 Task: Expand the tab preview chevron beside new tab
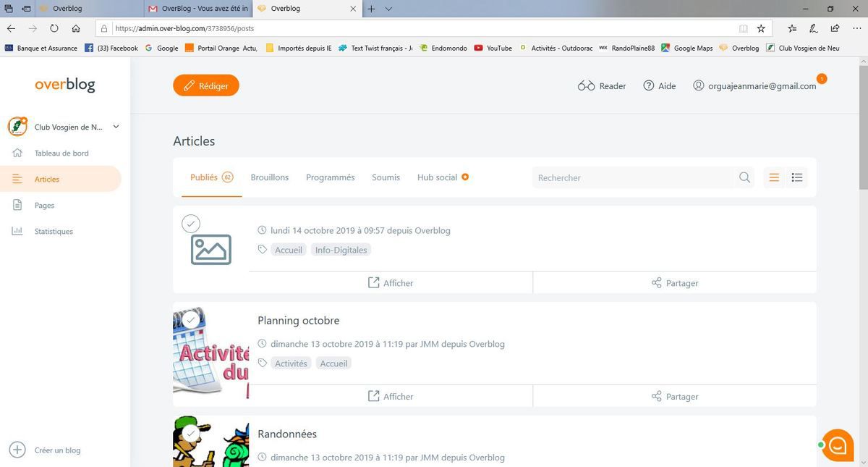click(389, 9)
